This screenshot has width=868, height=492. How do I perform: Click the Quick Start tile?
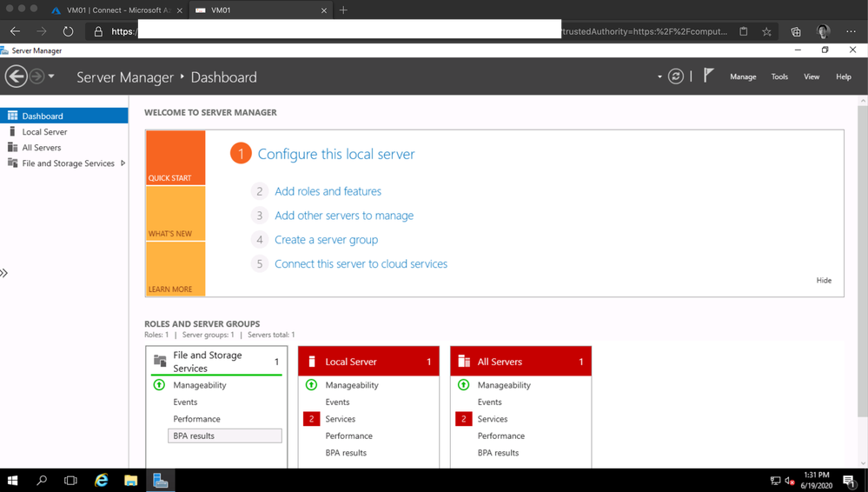(176, 158)
